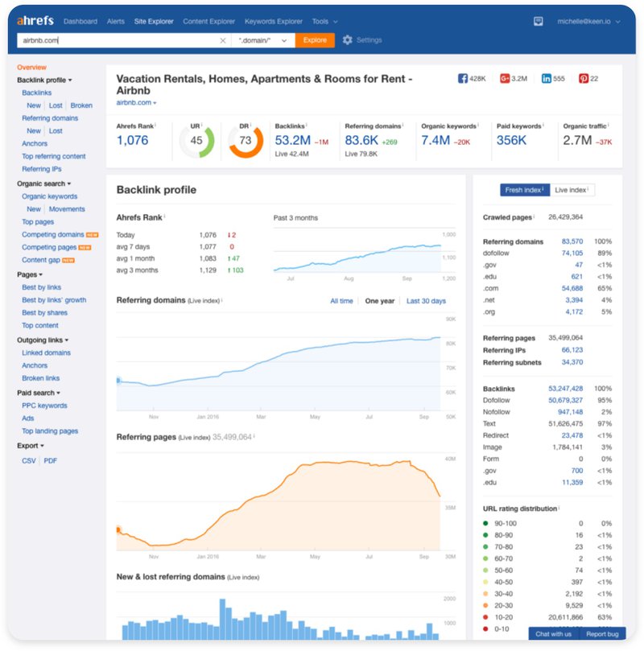Open Top landing pages link
The width and height of the screenshot is (644, 651).
pos(50,431)
